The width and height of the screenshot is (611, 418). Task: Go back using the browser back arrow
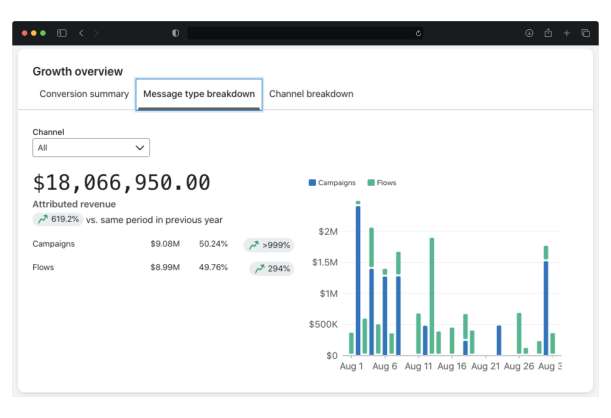pyautogui.click(x=82, y=33)
